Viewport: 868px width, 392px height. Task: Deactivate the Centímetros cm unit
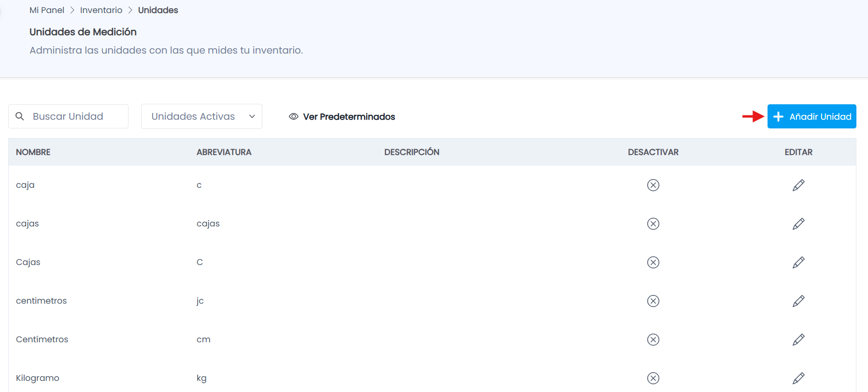coord(653,339)
